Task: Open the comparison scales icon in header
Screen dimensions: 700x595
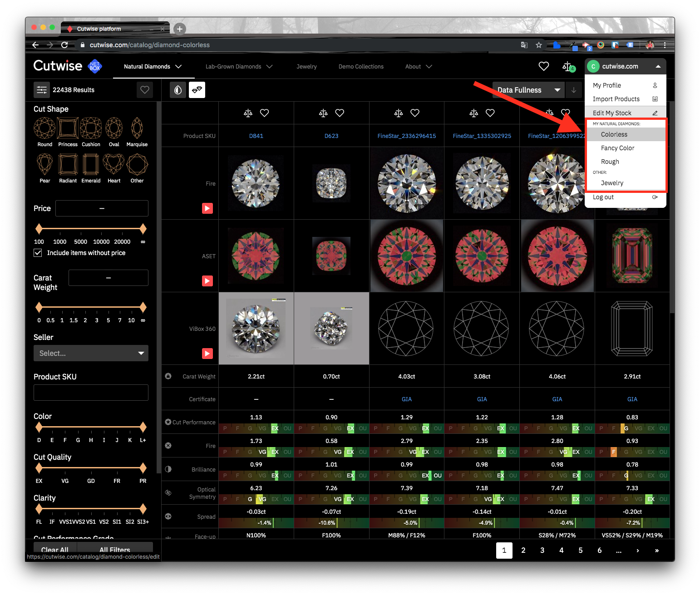Action: tap(568, 67)
